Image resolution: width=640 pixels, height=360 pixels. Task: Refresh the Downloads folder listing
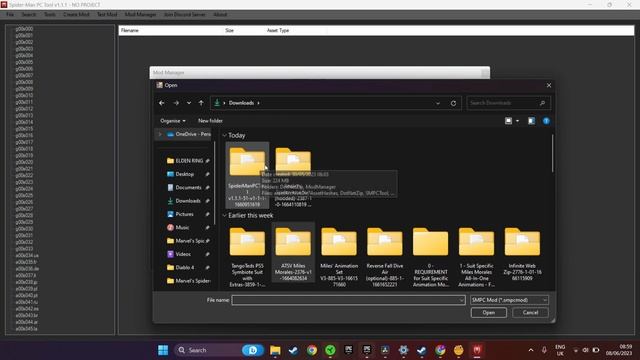tap(453, 103)
